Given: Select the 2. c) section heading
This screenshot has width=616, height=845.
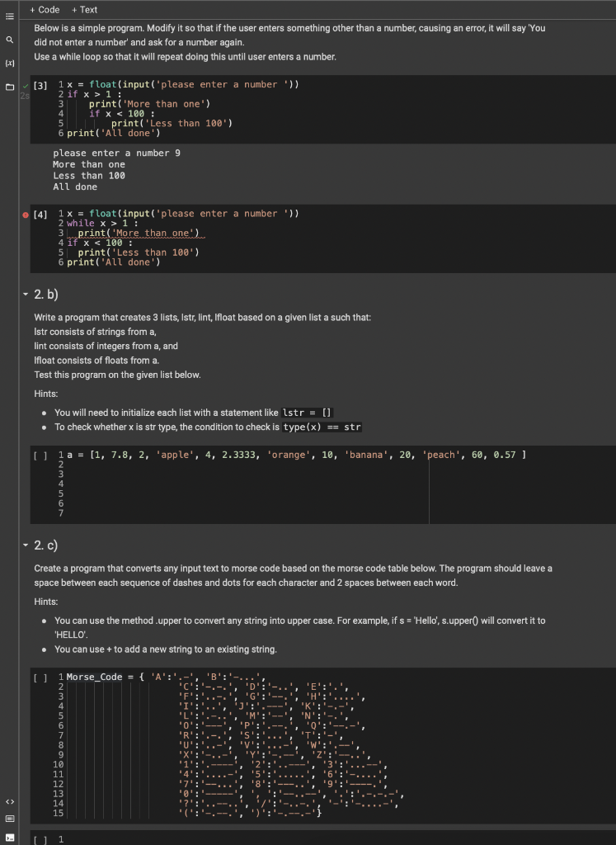Looking at the screenshot, I should coord(46,545).
